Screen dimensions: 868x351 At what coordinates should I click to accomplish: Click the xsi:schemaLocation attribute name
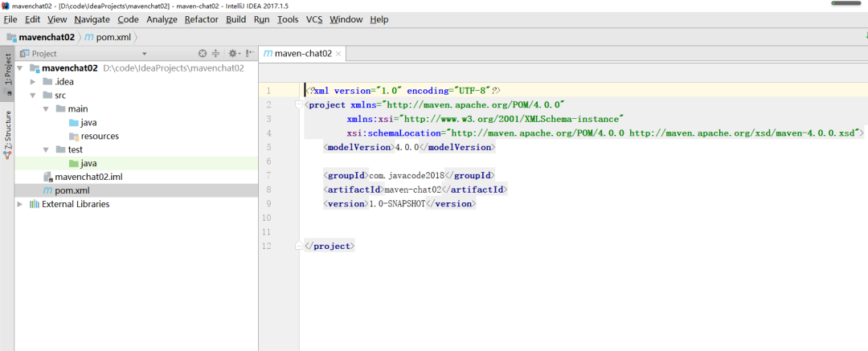coord(394,133)
